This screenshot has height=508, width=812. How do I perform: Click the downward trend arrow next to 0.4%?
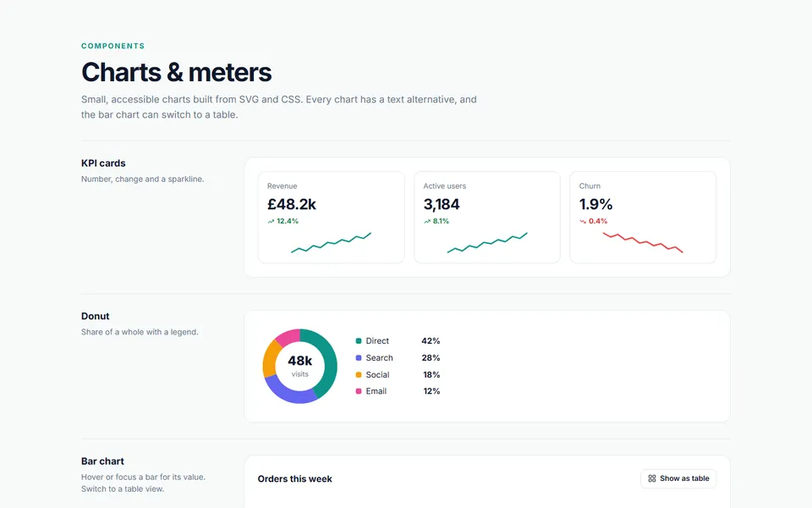[x=583, y=221]
